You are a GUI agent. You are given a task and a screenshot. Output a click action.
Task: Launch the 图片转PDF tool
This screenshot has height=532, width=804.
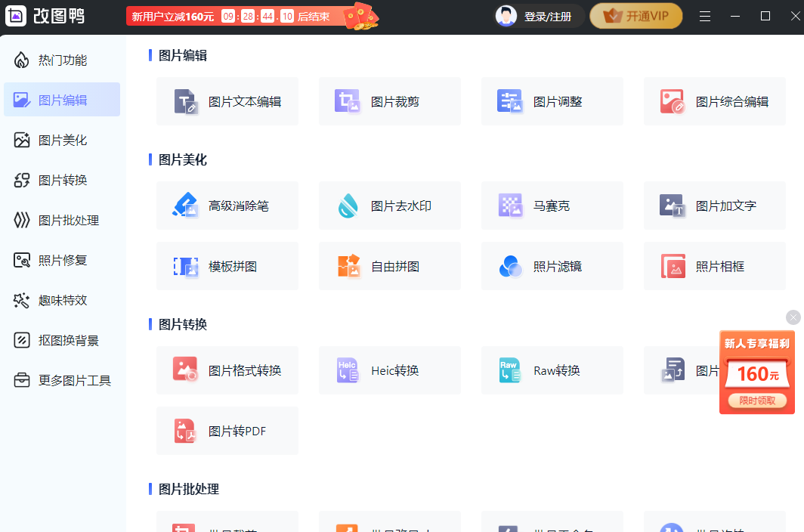[227, 431]
